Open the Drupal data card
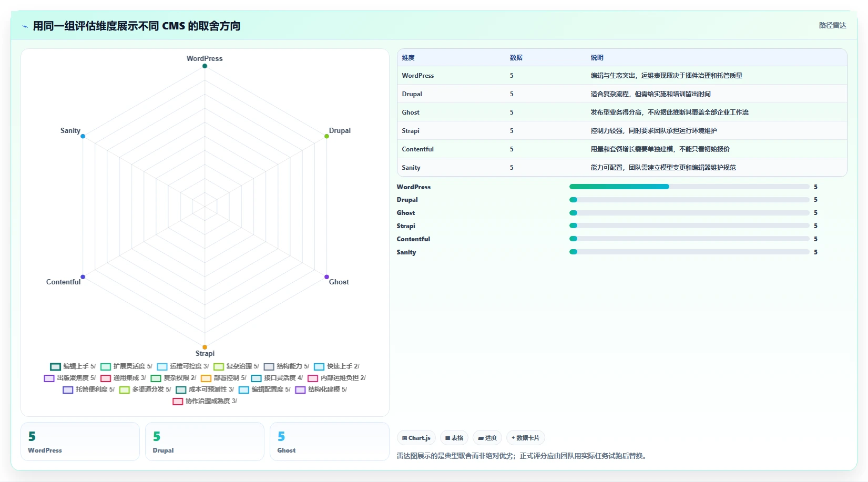The width and height of the screenshot is (868, 482). 205,442
